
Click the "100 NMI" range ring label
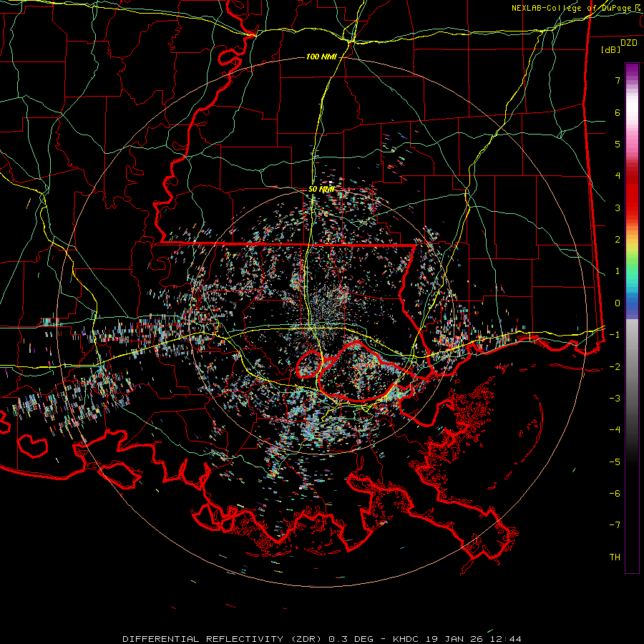click(x=321, y=57)
